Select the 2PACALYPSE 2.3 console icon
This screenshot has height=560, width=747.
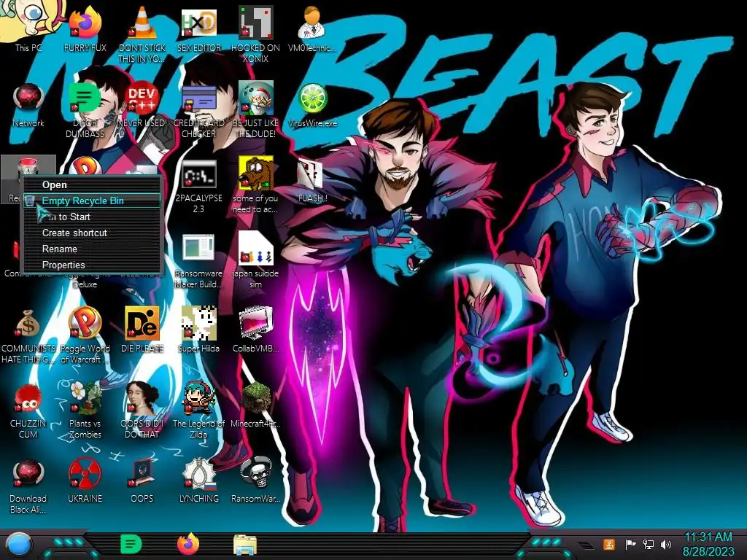click(x=199, y=186)
